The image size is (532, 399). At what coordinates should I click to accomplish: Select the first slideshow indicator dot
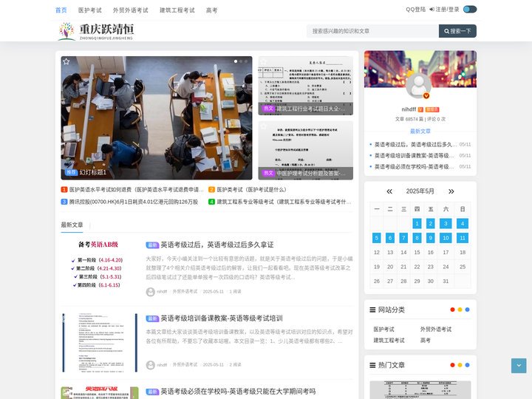tap(236, 61)
